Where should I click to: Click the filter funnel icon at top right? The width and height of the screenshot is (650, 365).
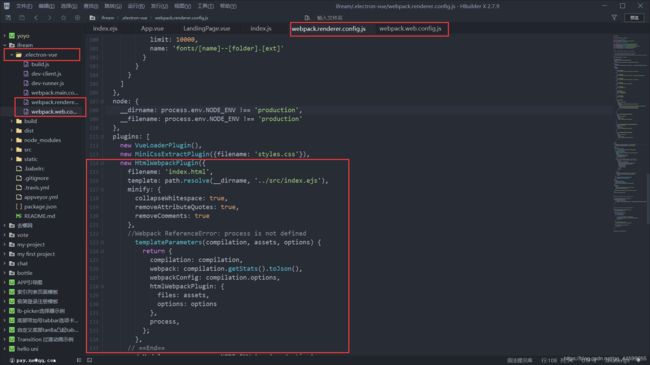click(614, 17)
